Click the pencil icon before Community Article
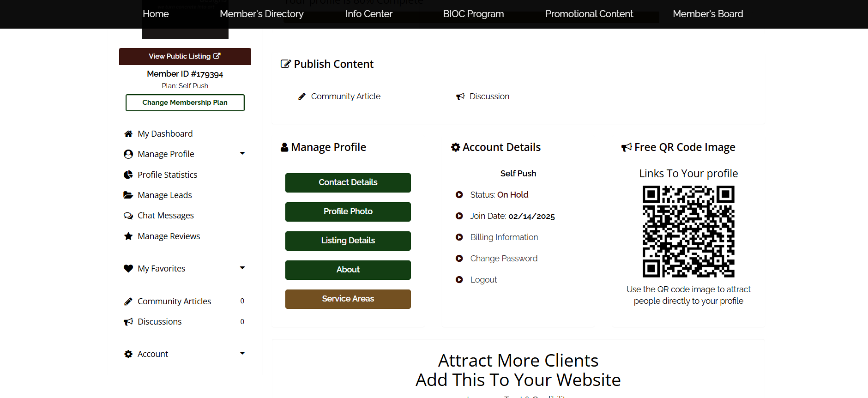Image resolution: width=868 pixels, height=398 pixels. (302, 96)
